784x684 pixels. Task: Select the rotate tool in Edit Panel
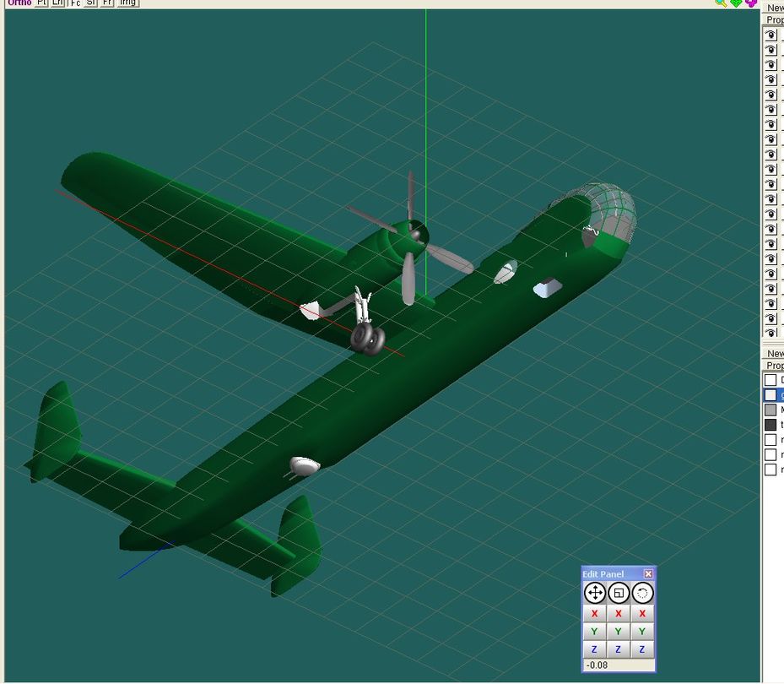[x=641, y=592]
